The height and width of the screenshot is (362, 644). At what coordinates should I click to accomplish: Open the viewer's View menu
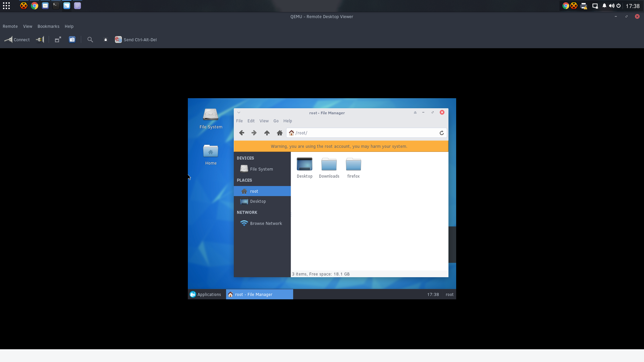coord(28,26)
